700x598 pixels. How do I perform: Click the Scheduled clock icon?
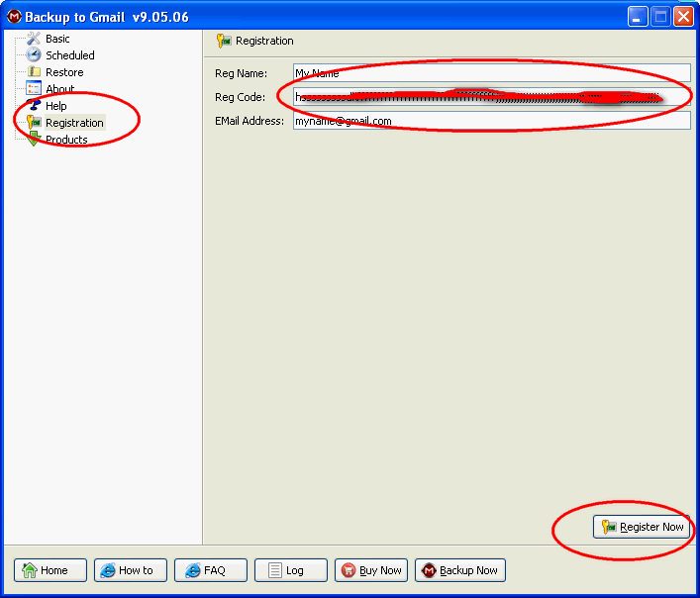point(34,54)
